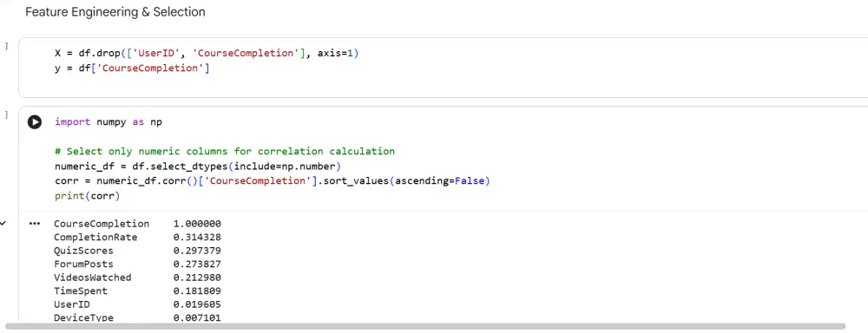Screen dimensions: 868x333
Task: Click the Feature Engineering & Selection heading
Action: pos(115,11)
